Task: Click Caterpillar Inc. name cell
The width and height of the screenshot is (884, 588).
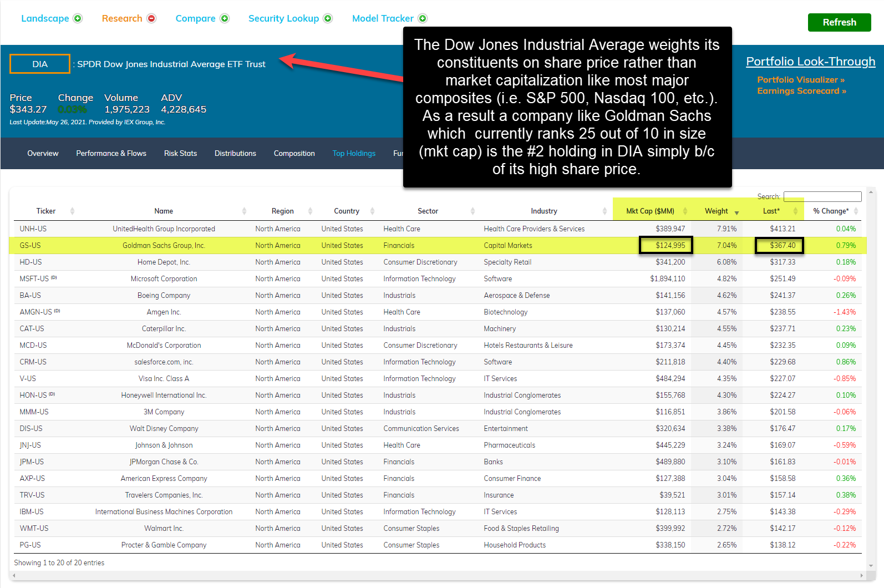Action: coord(164,329)
